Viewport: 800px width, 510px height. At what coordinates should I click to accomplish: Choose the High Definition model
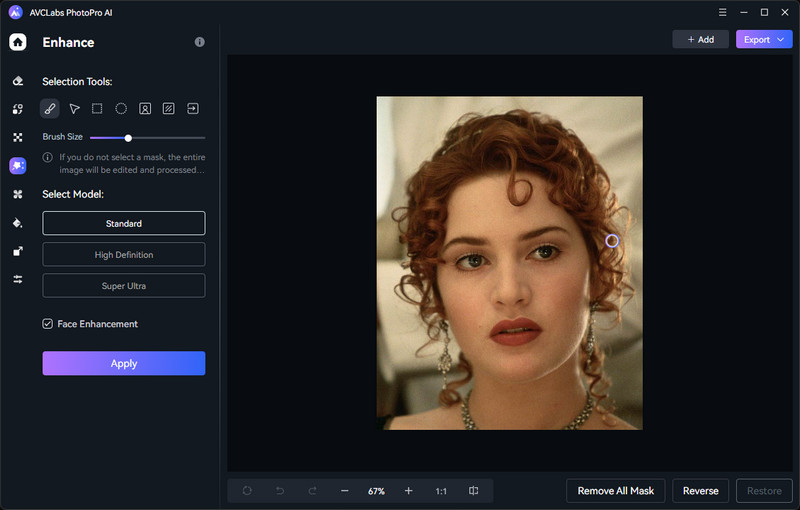pos(124,254)
